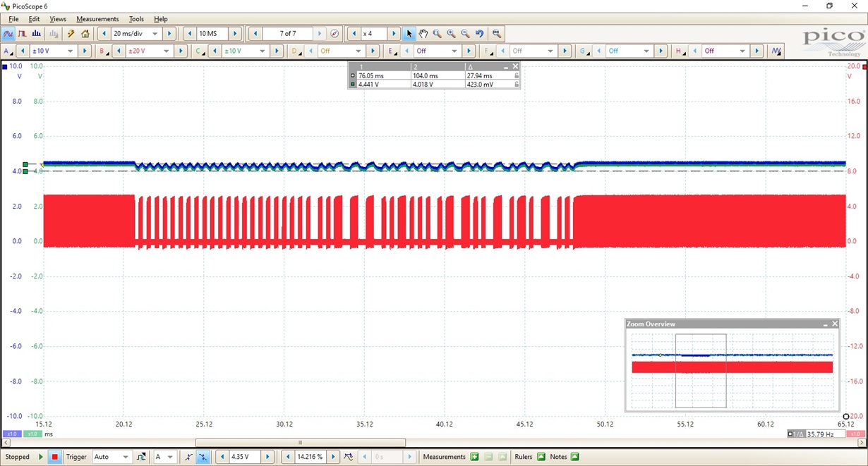The width and height of the screenshot is (868, 466).
Task: Open Channel C ±10 V range dropdown
Action: click(x=263, y=51)
